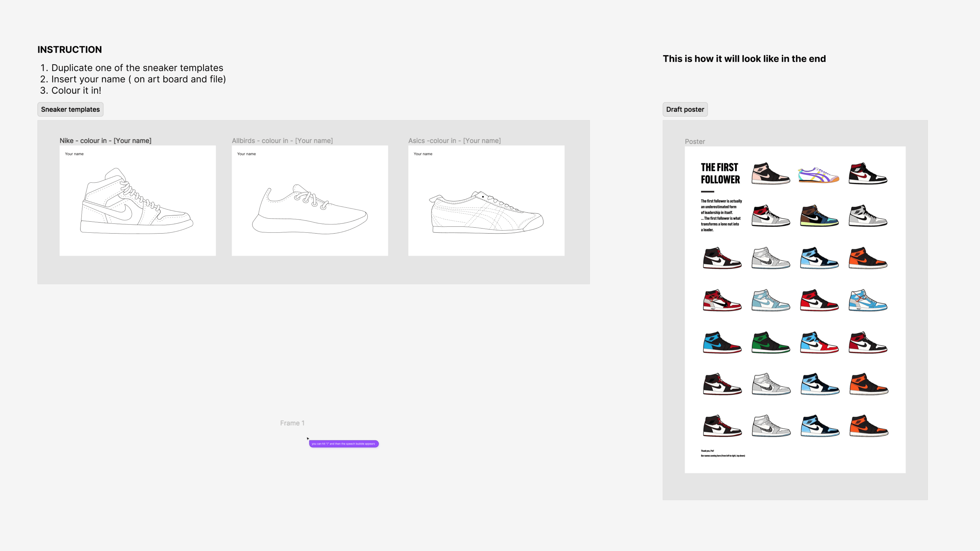The height and width of the screenshot is (551, 980).
Task: Click 'Your name' text in the Asics artboard
Action: point(423,154)
